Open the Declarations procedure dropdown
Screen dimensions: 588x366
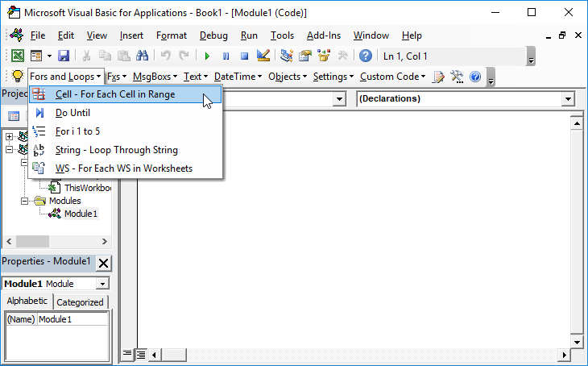click(568, 99)
